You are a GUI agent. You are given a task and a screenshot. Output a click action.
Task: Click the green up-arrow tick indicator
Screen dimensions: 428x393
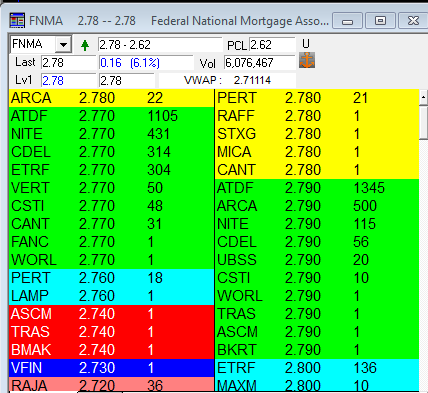(x=85, y=45)
